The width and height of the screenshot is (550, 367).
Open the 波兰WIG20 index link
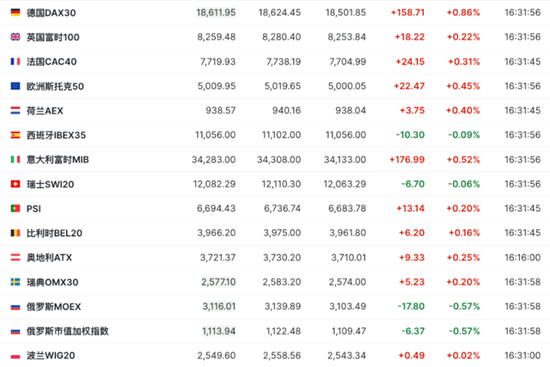[51, 355]
